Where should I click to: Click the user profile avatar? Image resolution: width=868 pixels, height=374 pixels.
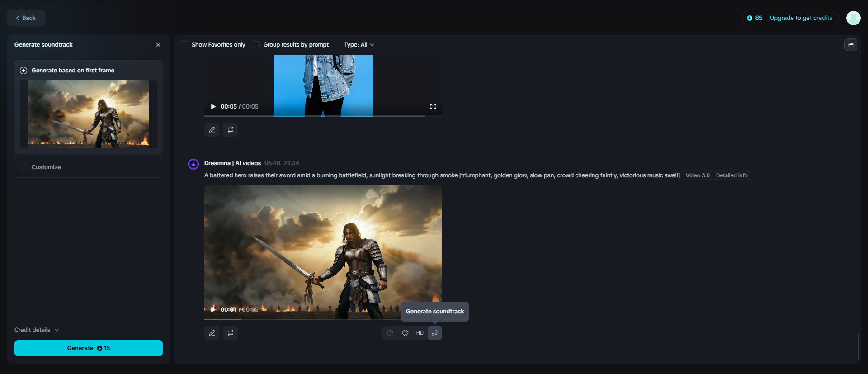click(x=854, y=18)
